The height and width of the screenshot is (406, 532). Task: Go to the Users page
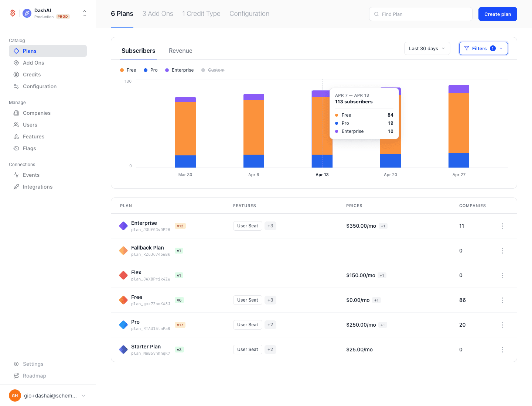[x=48, y=125]
